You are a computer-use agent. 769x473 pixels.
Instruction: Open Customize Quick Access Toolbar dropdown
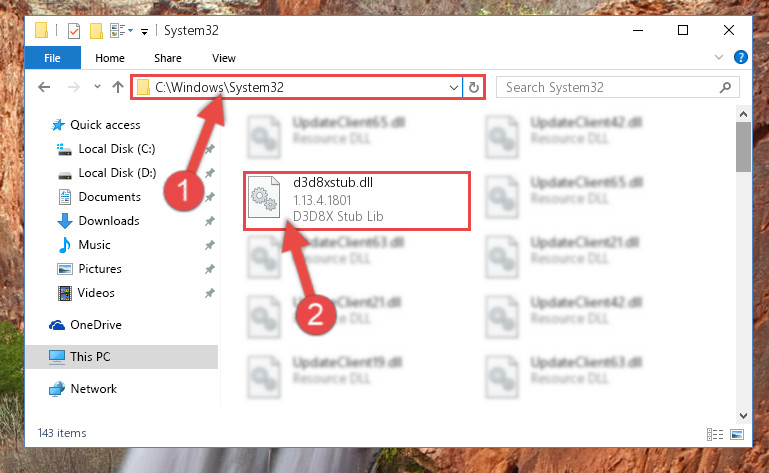click(x=144, y=32)
